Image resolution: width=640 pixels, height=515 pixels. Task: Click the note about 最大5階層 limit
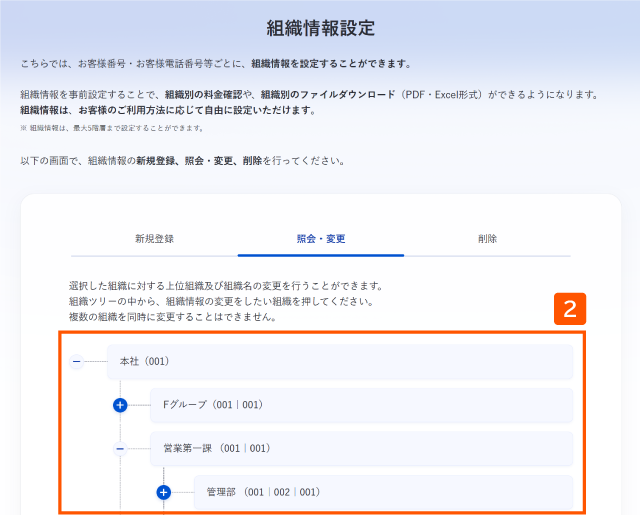click(x=112, y=128)
